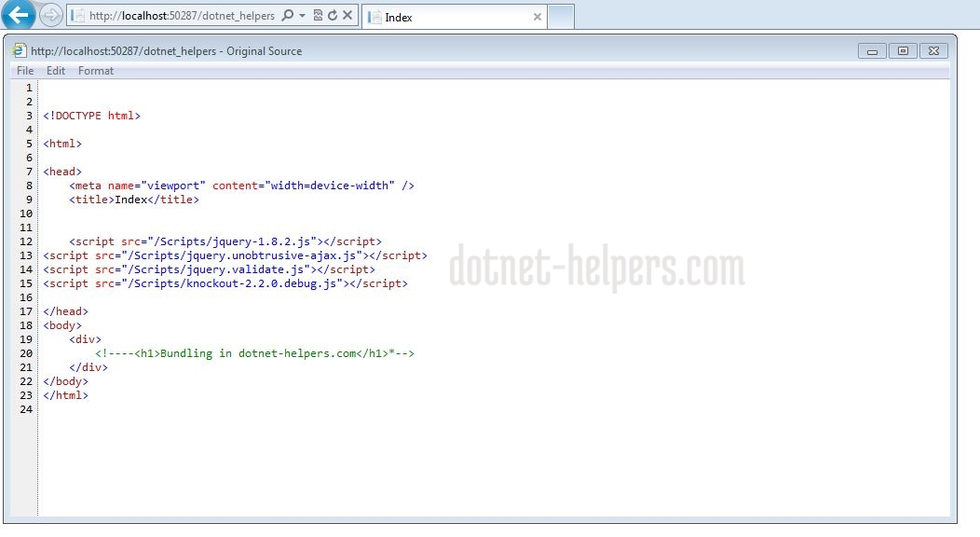Click the DOCTYPE html declaration on line 3
Screen dimensions: 980x537
coord(93,115)
